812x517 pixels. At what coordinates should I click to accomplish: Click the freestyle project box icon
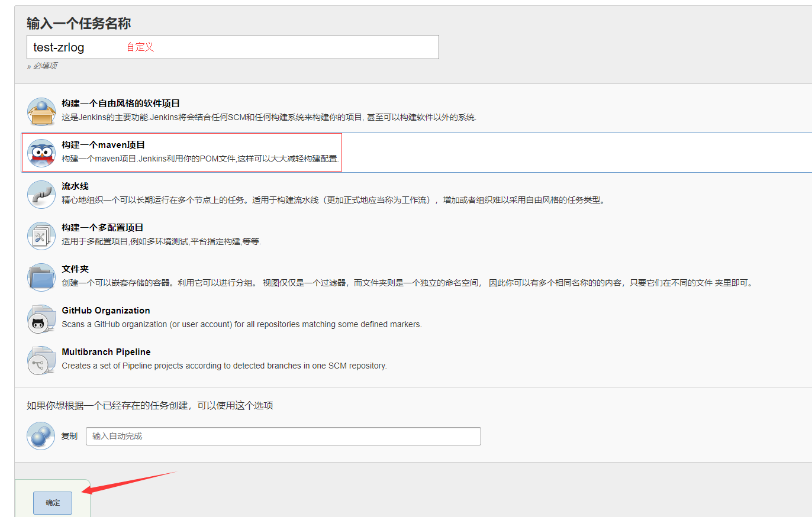click(41, 111)
